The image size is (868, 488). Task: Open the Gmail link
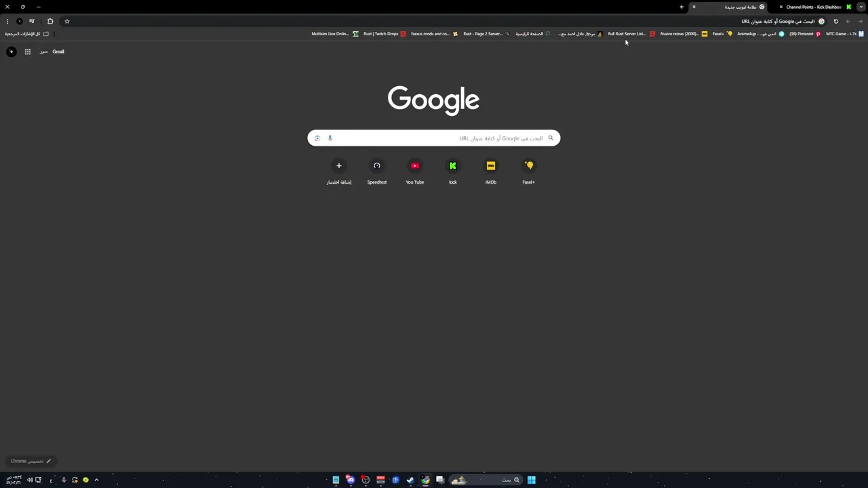click(x=58, y=52)
